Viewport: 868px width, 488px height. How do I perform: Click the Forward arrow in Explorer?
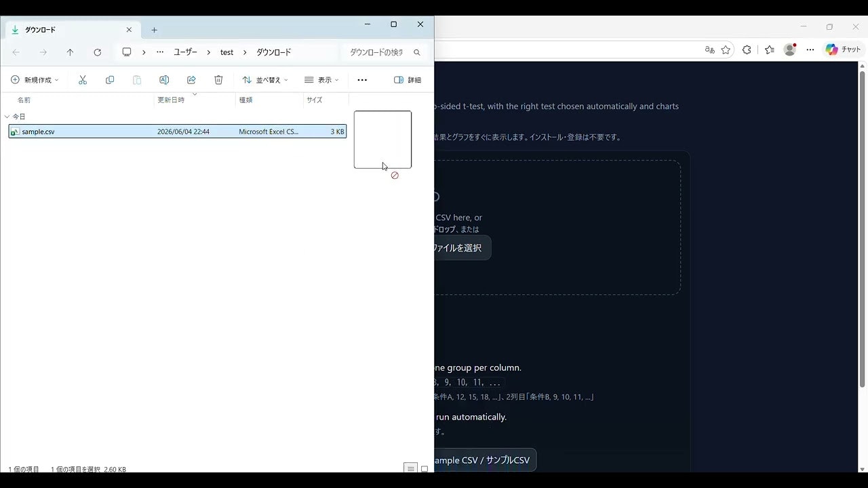tap(43, 52)
